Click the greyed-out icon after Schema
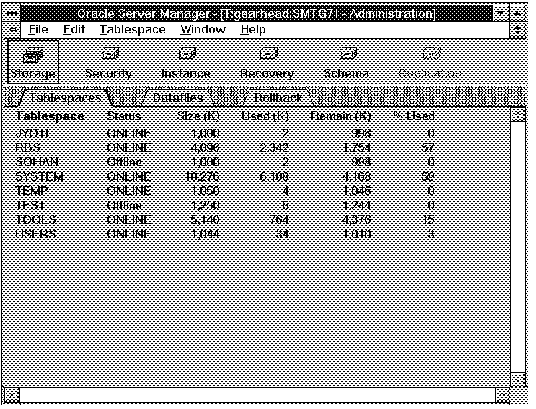The width and height of the screenshot is (536, 409). (x=430, y=63)
